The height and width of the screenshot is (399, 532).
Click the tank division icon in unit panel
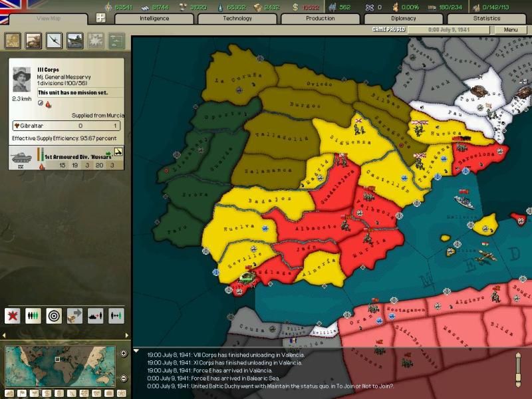tap(21, 158)
